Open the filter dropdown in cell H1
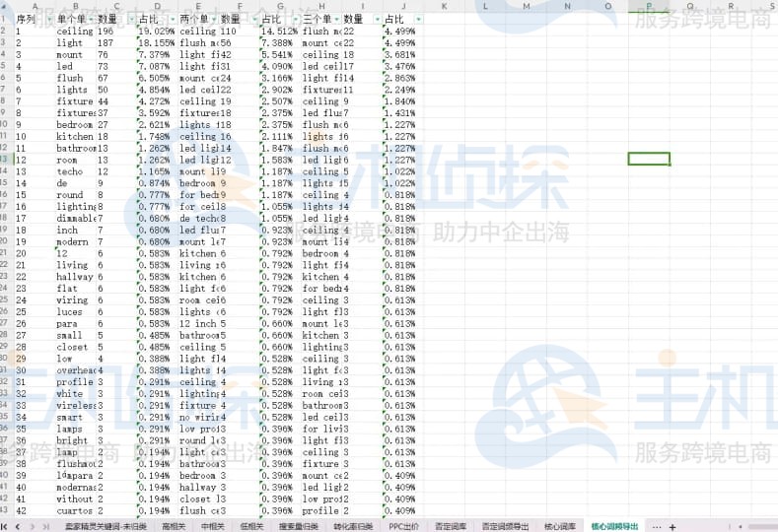Image resolution: width=778 pixels, height=532 pixels. click(x=336, y=19)
